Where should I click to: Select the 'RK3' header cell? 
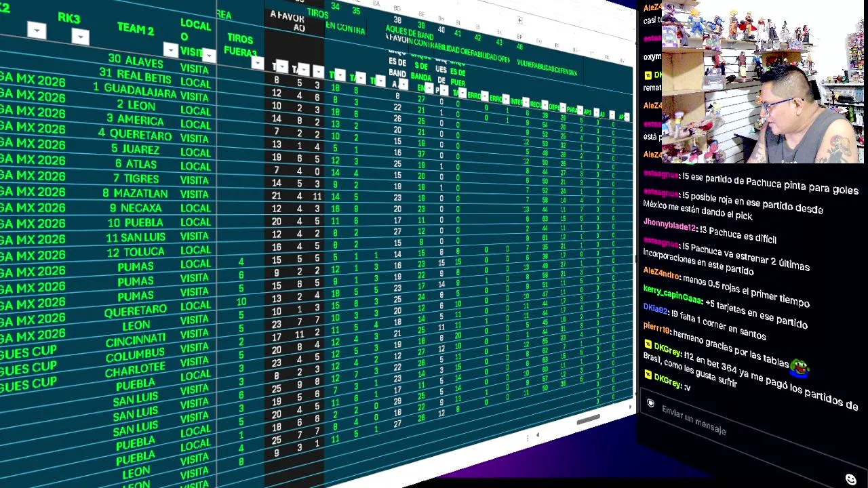[x=68, y=18]
